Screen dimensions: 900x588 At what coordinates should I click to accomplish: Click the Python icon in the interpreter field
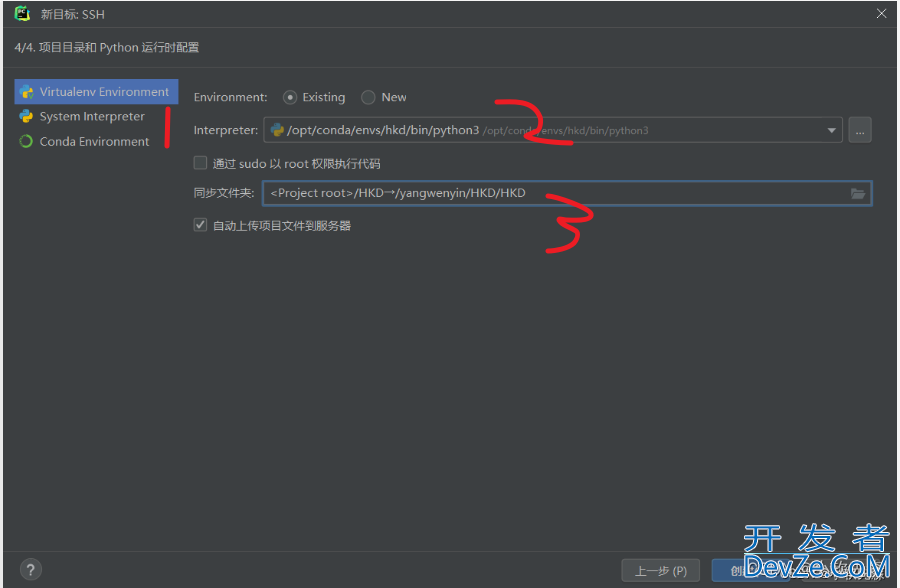click(x=277, y=130)
